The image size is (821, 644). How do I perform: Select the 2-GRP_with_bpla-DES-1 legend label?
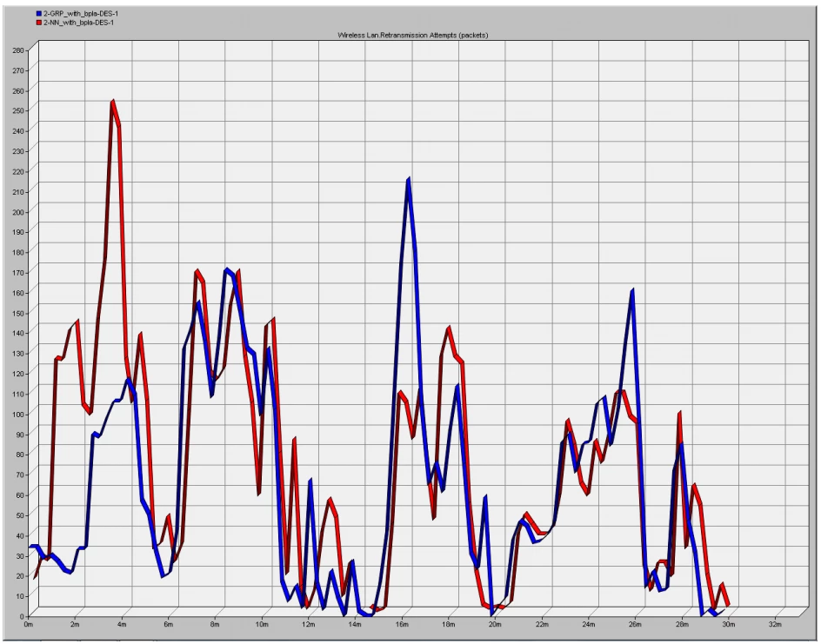[x=78, y=15]
